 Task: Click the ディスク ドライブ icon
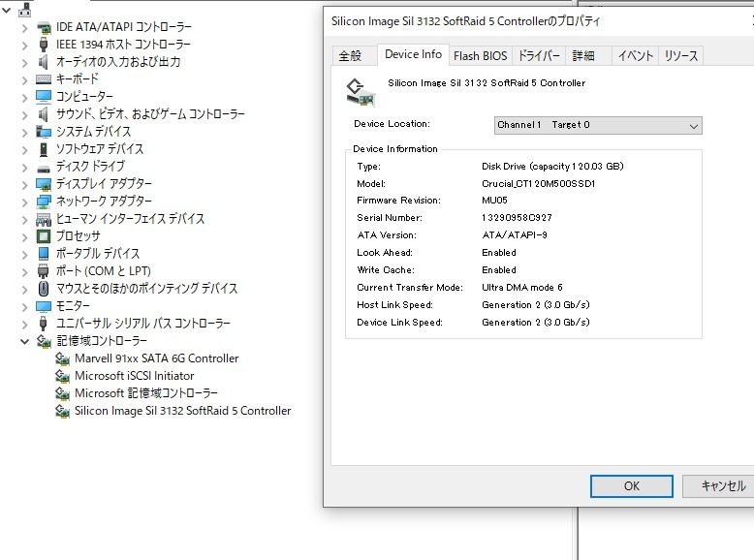click(44, 168)
